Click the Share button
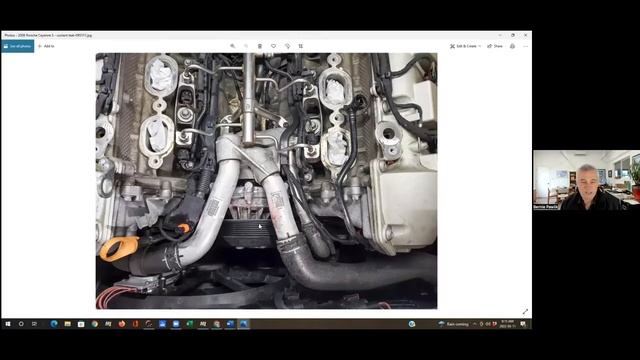Screen dimensions: 640x360 click(x=495, y=46)
